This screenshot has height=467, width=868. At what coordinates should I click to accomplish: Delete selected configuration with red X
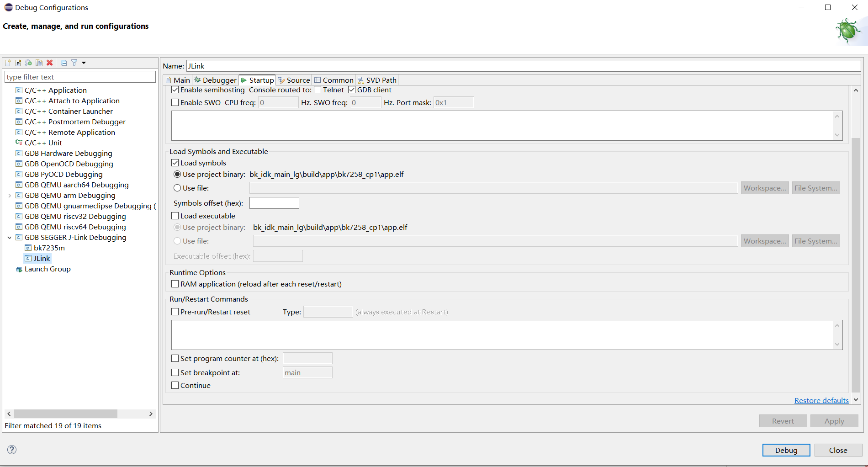pos(50,63)
